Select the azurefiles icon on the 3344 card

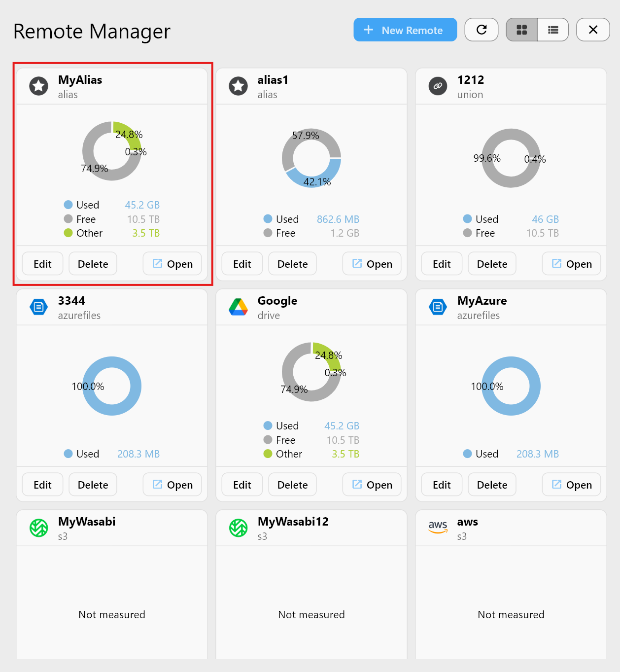[x=38, y=307]
